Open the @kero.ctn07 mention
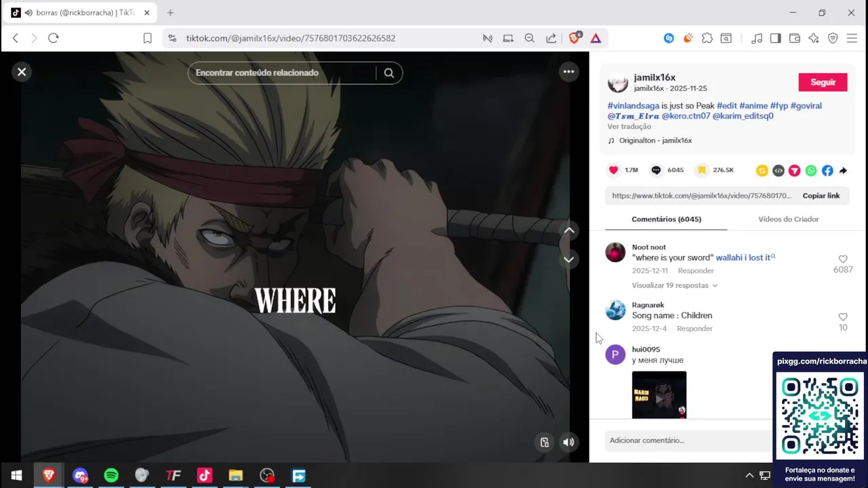Viewport: 868px width, 488px height. (x=686, y=116)
